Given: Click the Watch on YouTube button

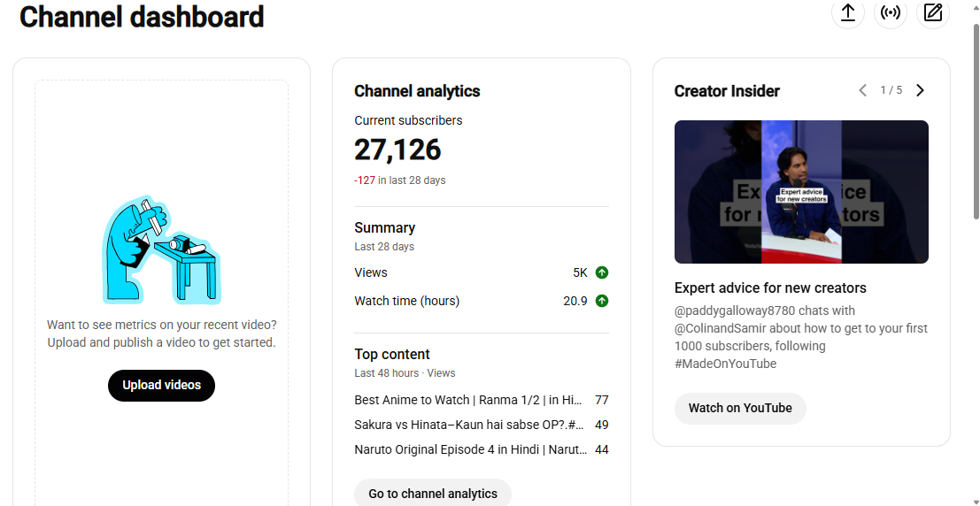Looking at the screenshot, I should coord(740,409).
